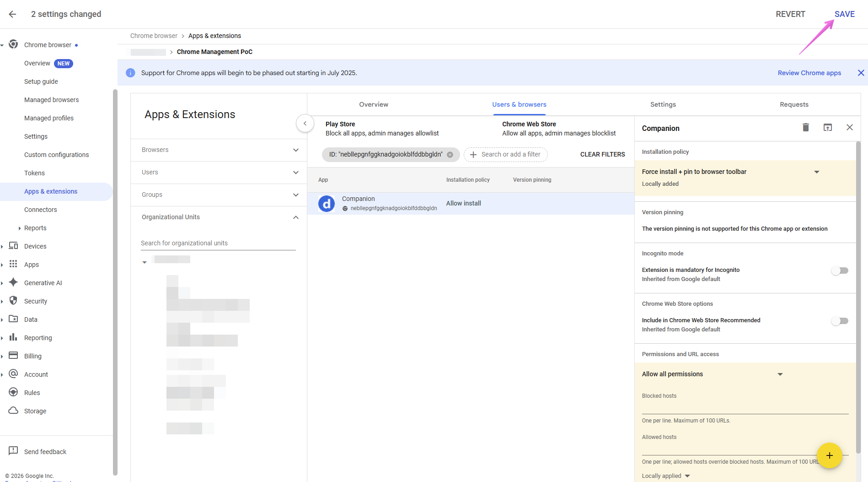The height and width of the screenshot is (482, 868).
Task: Remove the extension ID filter chip
Action: pos(450,155)
